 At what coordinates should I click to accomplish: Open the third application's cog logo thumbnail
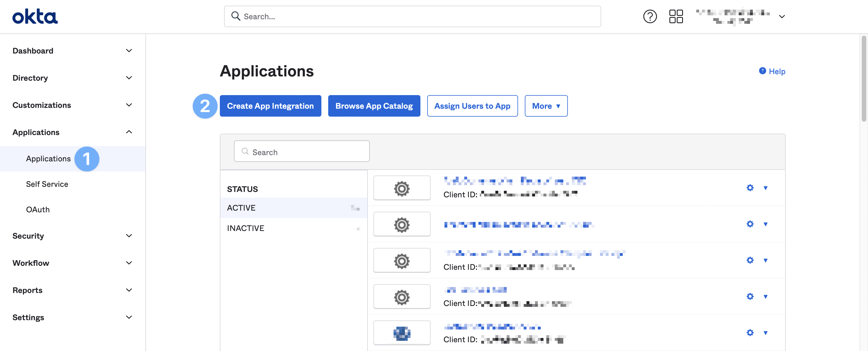402,261
